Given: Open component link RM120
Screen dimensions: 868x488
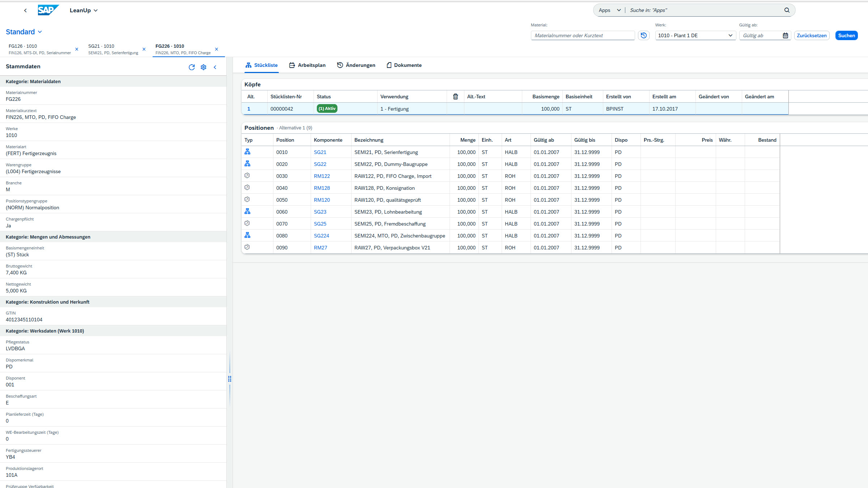Looking at the screenshot, I should [x=322, y=200].
